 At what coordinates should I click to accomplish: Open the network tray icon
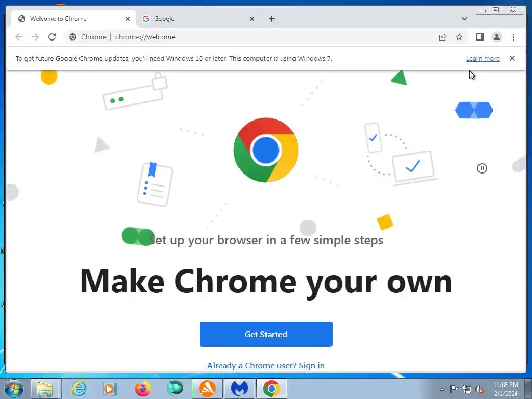click(x=467, y=390)
